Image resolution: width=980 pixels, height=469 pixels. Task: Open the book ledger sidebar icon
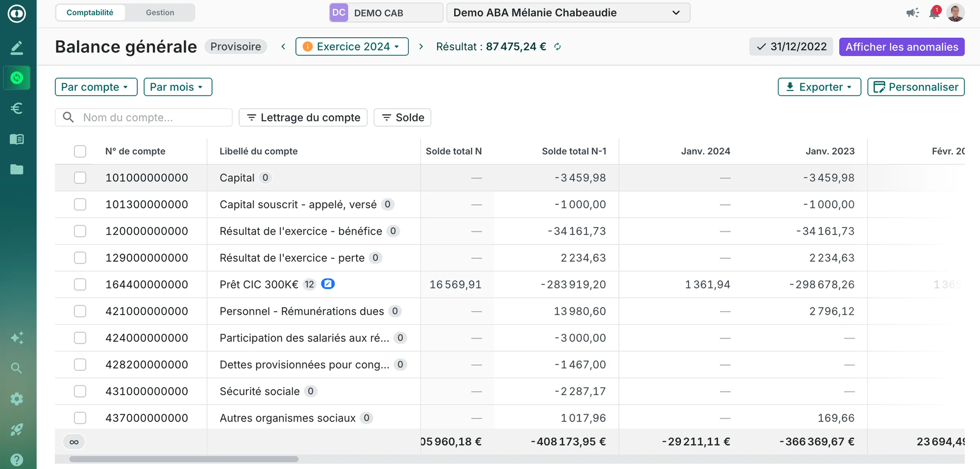[17, 139]
